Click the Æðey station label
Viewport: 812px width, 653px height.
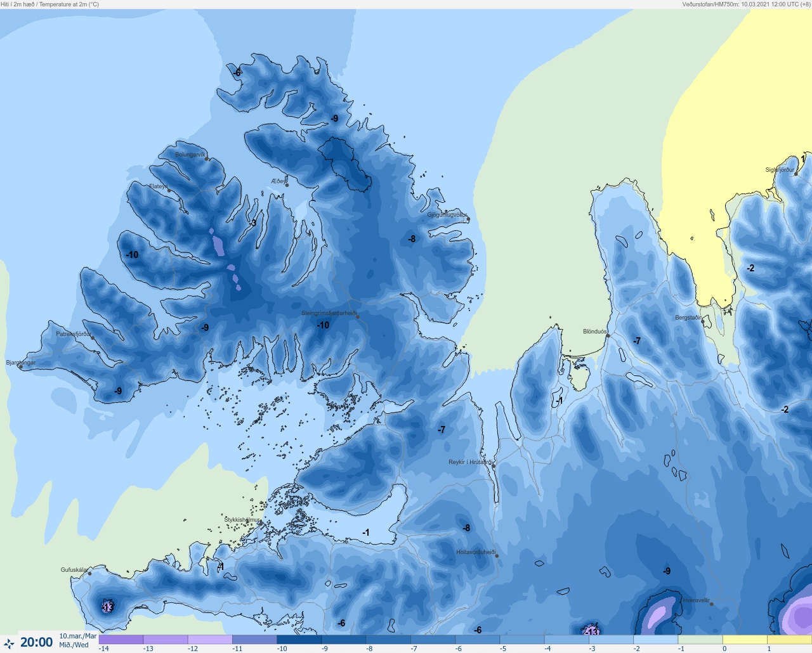point(278,181)
